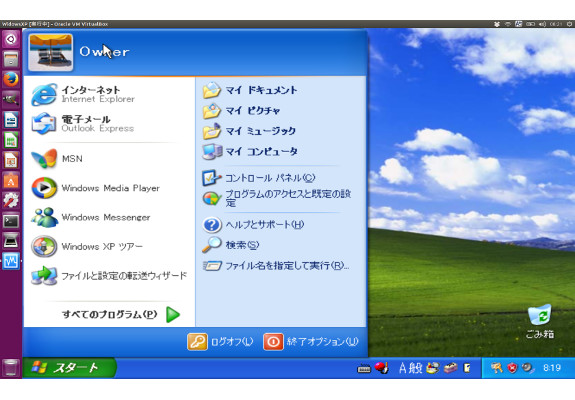Launch Firefox from Ubuntu launcher
The width and height of the screenshot is (575, 400).
[11, 79]
